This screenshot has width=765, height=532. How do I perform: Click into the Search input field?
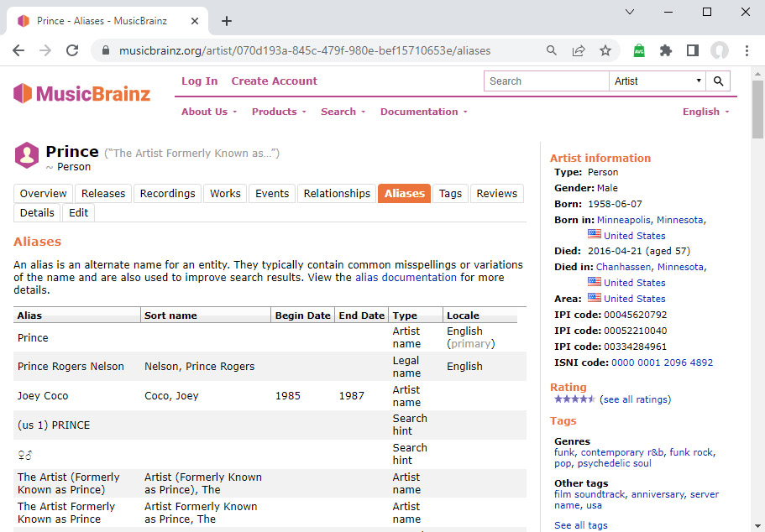click(x=547, y=81)
